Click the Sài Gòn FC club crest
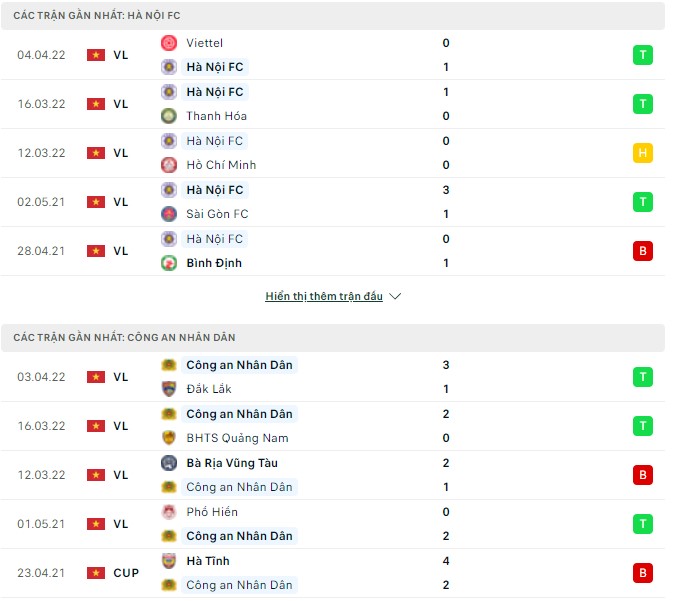 pos(169,214)
